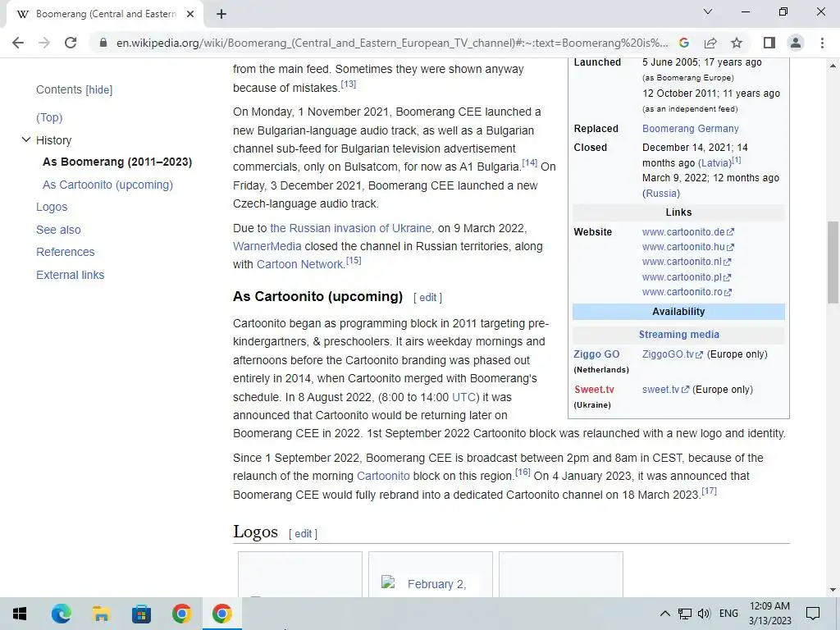The height and width of the screenshot is (630, 840).
Task: Reload the current Wikipedia page
Action: (x=71, y=43)
